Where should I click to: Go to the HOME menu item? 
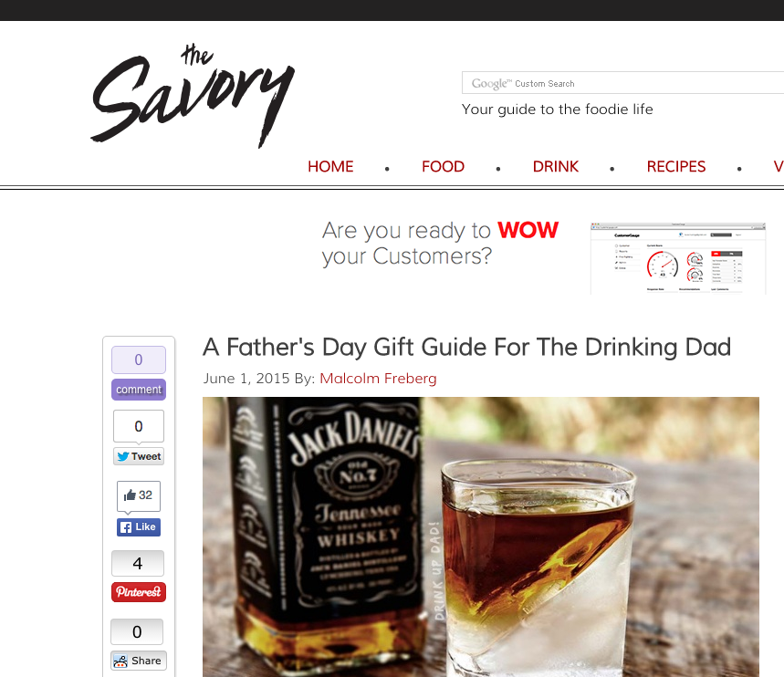click(x=330, y=166)
